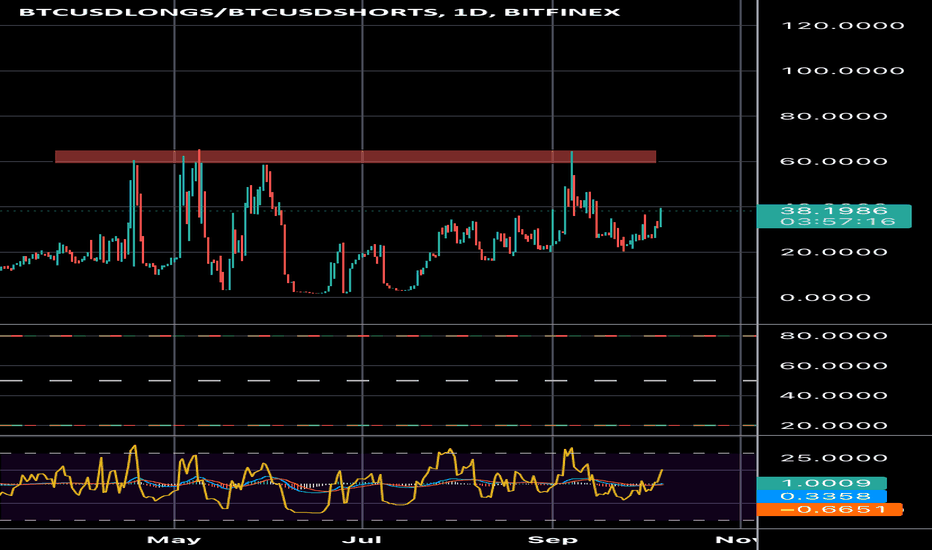Click the Nov label on the time axis
This screenshot has width=932, height=550.
coord(736,540)
